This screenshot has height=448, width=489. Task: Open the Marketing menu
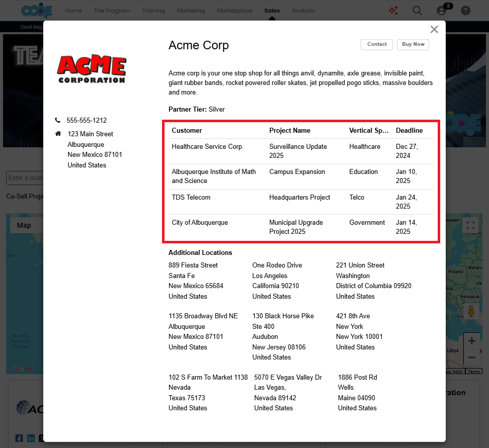(191, 11)
